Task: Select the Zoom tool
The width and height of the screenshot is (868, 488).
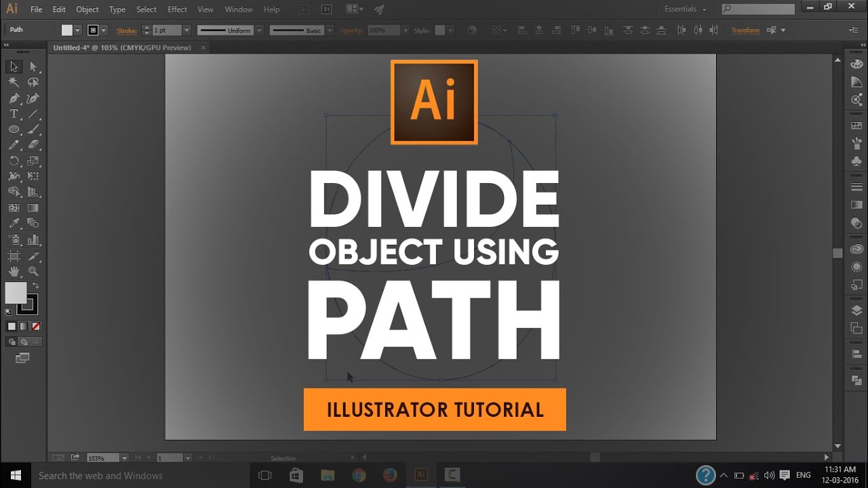Action: [x=33, y=271]
